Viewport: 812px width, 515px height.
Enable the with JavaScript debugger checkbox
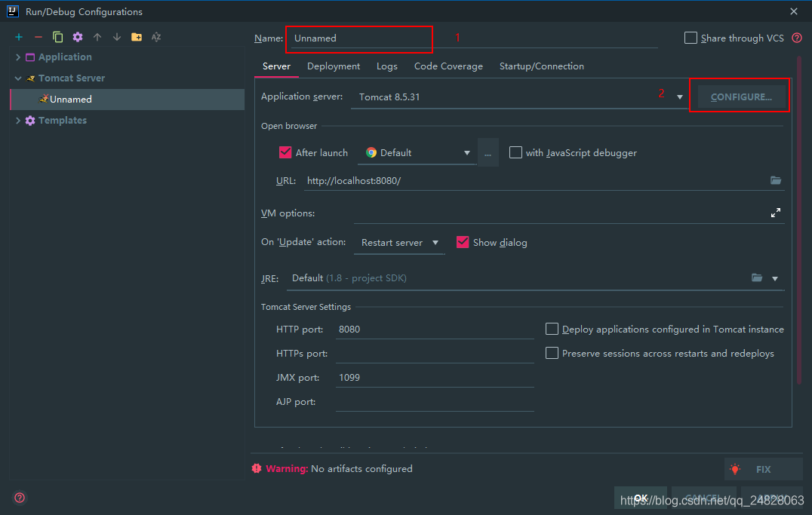coord(515,152)
